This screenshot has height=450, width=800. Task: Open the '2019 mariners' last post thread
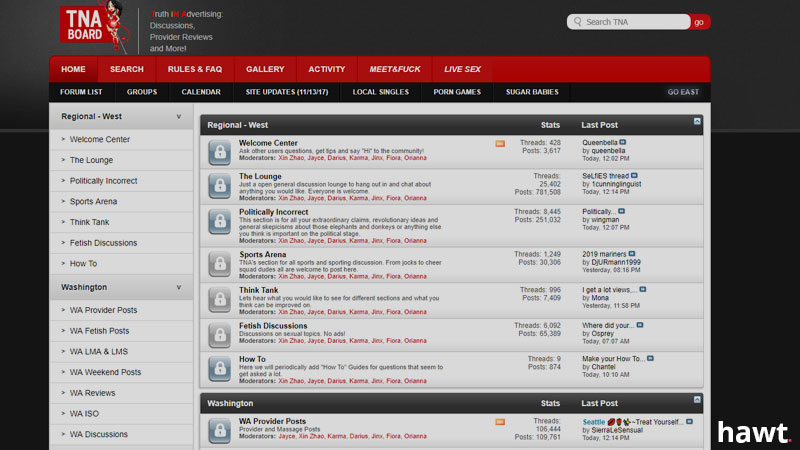pos(604,254)
